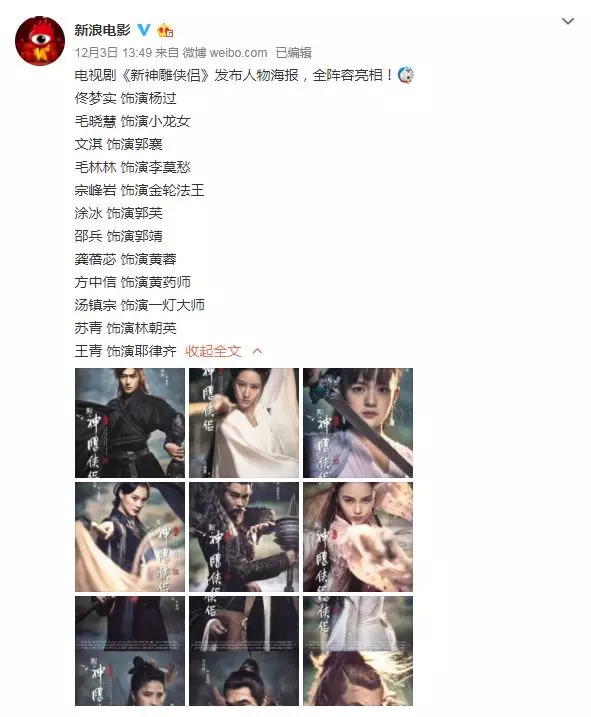Open the bottom-left poster thumbnail
The width and height of the screenshot is (591, 717).
click(130, 651)
